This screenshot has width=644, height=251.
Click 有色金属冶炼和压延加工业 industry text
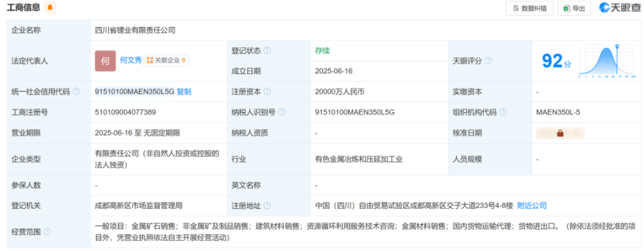359,159
